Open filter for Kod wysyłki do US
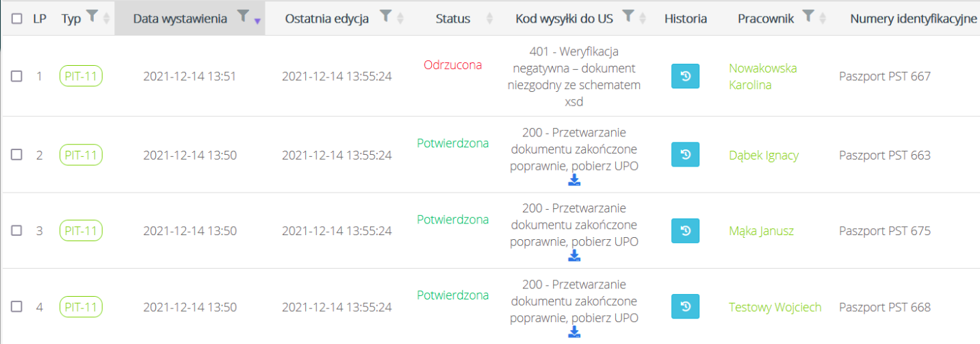The image size is (980, 344). pyautogui.click(x=628, y=16)
